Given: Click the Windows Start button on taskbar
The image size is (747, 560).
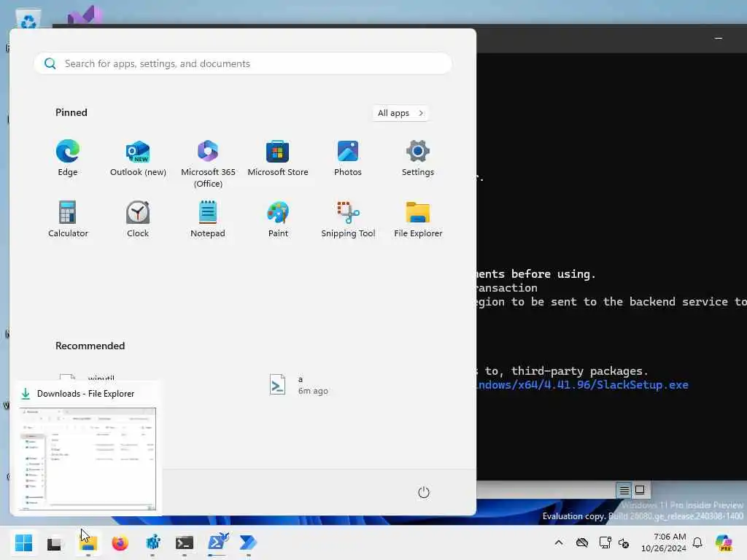Looking at the screenshot, I should pyautogui.click(x=23, y=542).
